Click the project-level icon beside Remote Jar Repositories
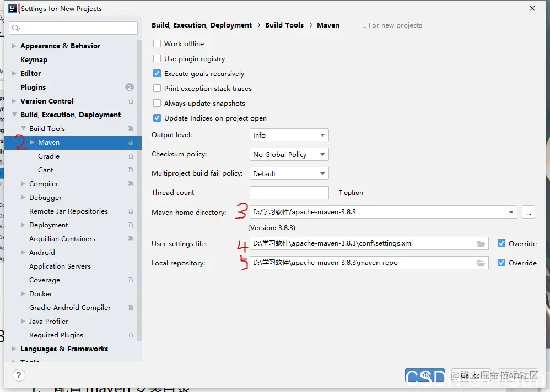 coord(131,211)
